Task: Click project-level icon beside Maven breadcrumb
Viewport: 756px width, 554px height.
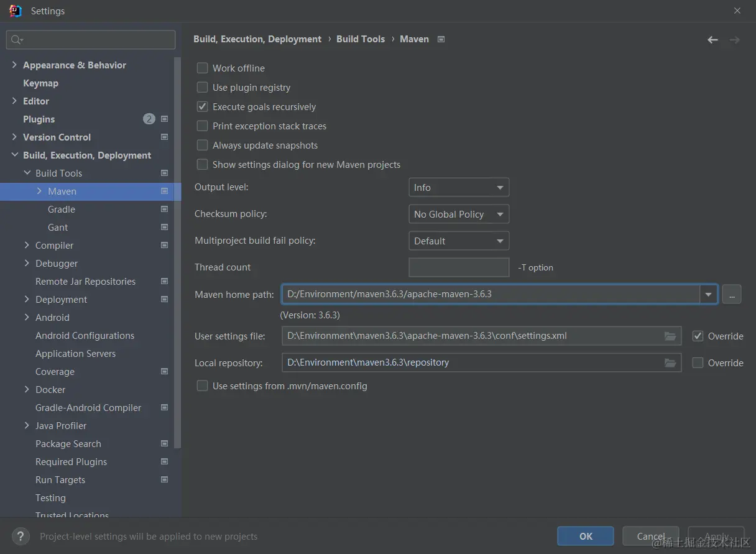Action: coord(441,39)
